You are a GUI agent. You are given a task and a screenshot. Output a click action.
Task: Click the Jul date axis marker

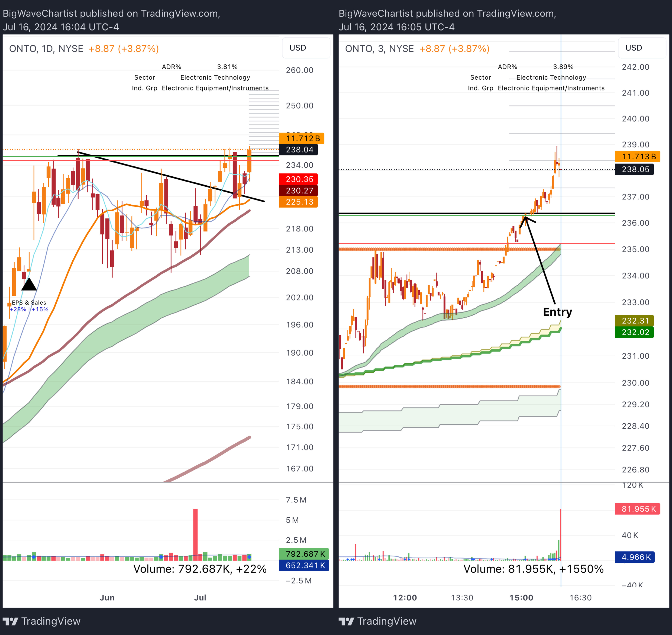[200, 598]
